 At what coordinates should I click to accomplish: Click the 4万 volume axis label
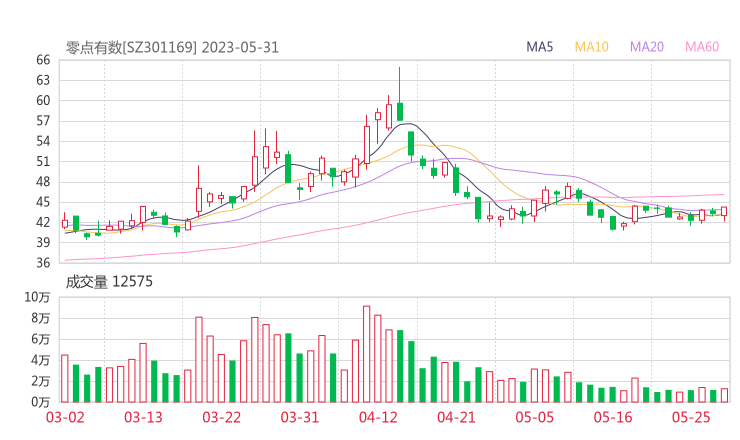40,360
